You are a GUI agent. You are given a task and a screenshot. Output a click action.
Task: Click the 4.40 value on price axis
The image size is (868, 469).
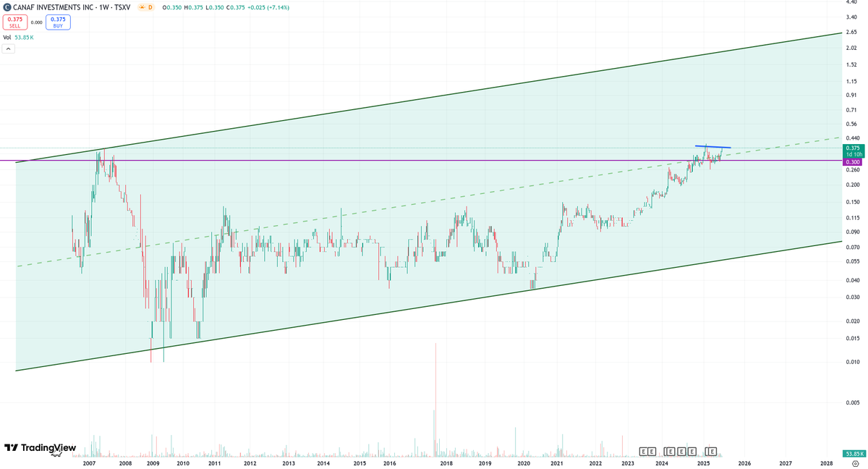[x=851, y=3]
